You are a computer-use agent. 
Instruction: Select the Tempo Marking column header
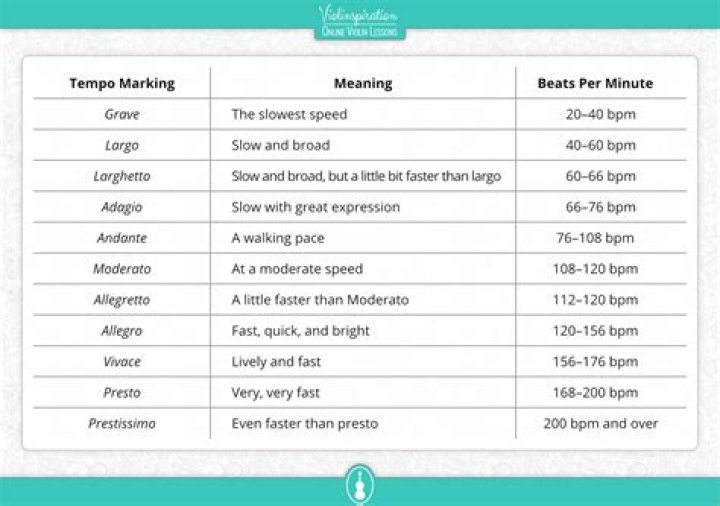pyautogui.click(x=121, y=83)
